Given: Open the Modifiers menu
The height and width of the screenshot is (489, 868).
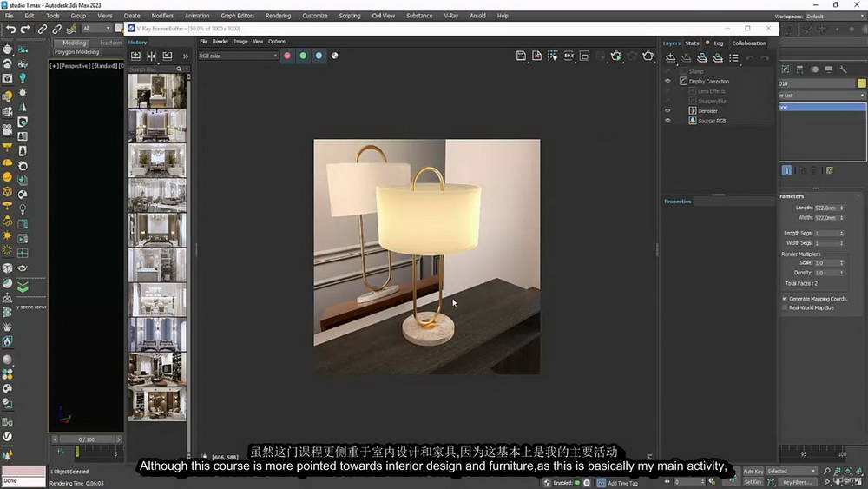Looking at the screenshot, I should point(162,16).
